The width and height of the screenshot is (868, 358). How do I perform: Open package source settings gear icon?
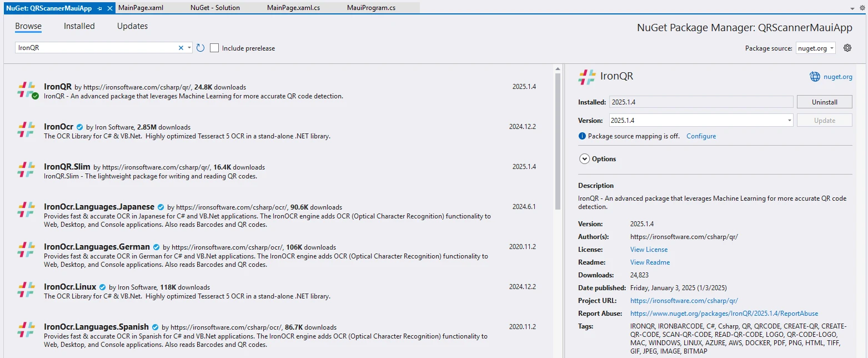(847, 48)
